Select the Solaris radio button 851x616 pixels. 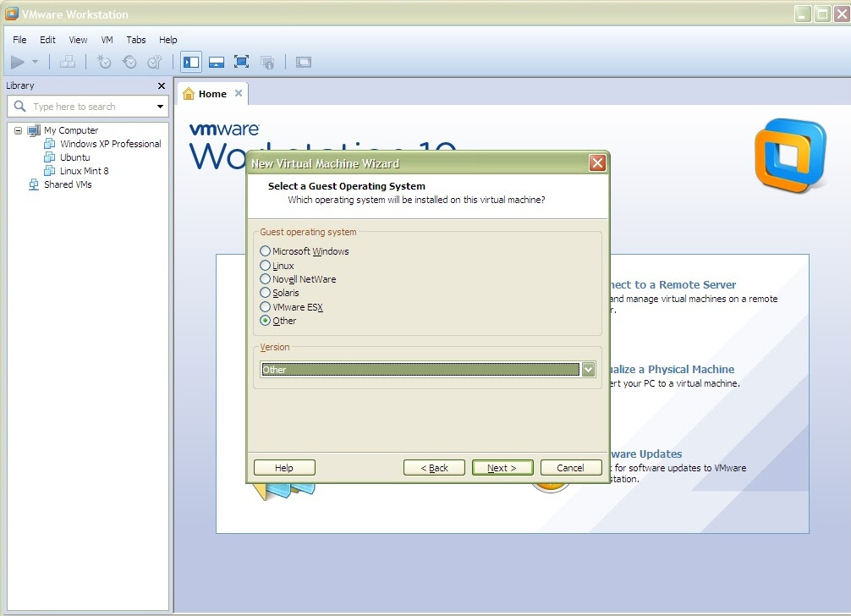(265, 293)
